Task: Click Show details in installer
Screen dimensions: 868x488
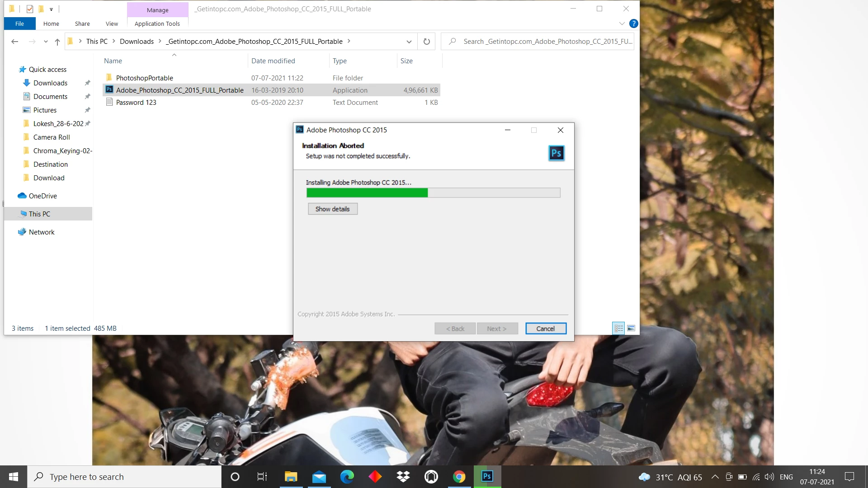Action: pyautogui.click(x=332, y=209)
